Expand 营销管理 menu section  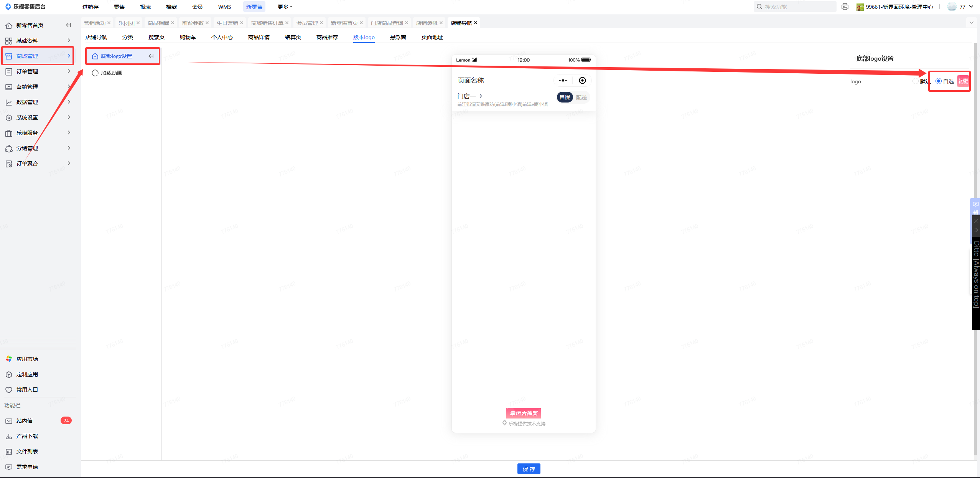[x=38, y=87]
